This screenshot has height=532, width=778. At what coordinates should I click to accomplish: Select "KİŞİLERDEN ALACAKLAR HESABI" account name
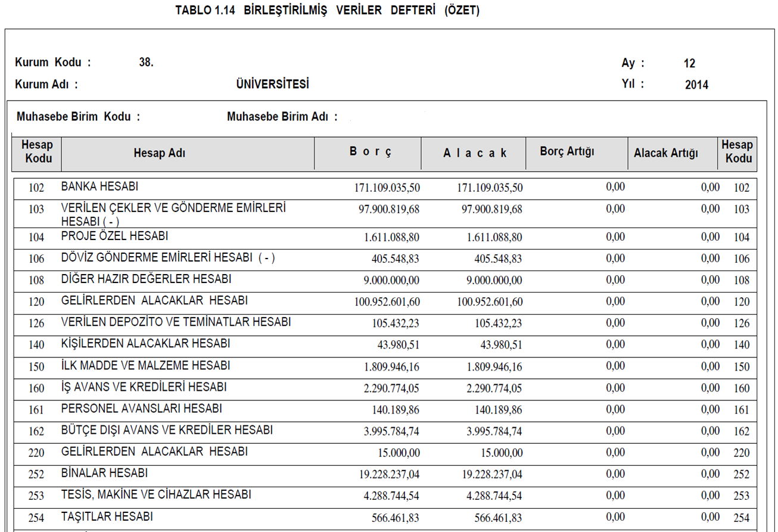pos(145,344)
